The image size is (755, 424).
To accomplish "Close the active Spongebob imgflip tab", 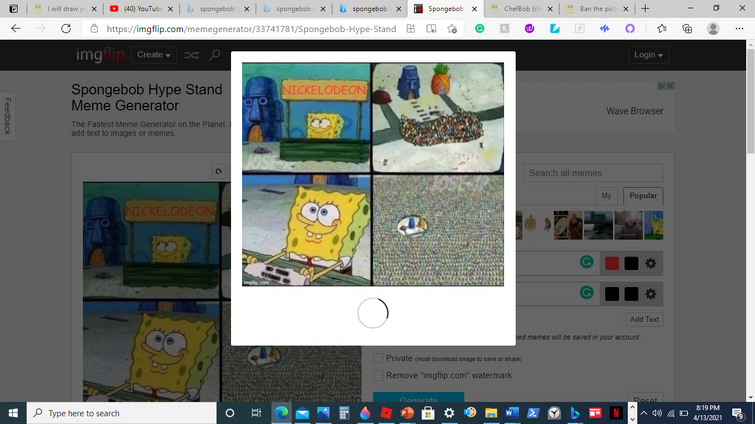I will 474,9.
